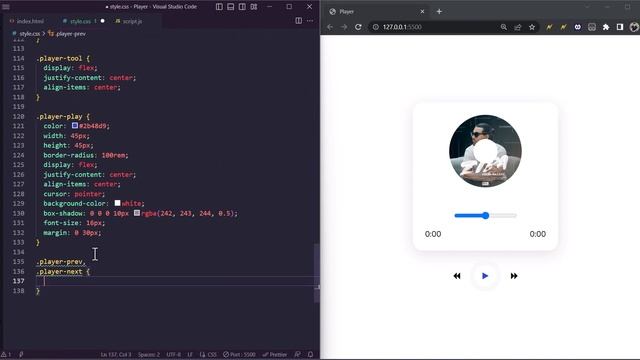
Task: Click the zoom magnifier in address bar
Action: coord(504,27)
